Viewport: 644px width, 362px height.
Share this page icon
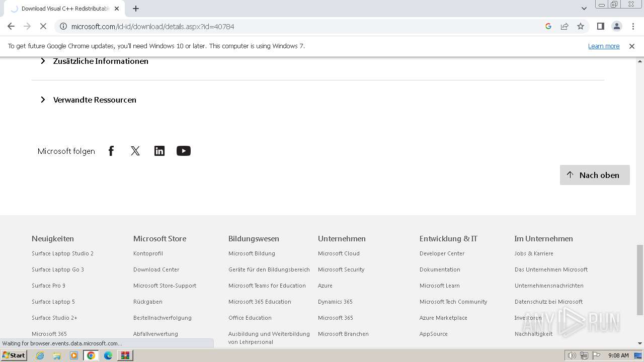click(565, 26)
